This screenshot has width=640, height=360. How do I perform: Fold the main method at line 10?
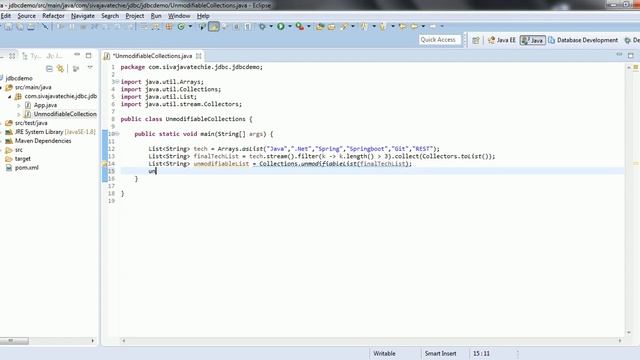(117, 134)
